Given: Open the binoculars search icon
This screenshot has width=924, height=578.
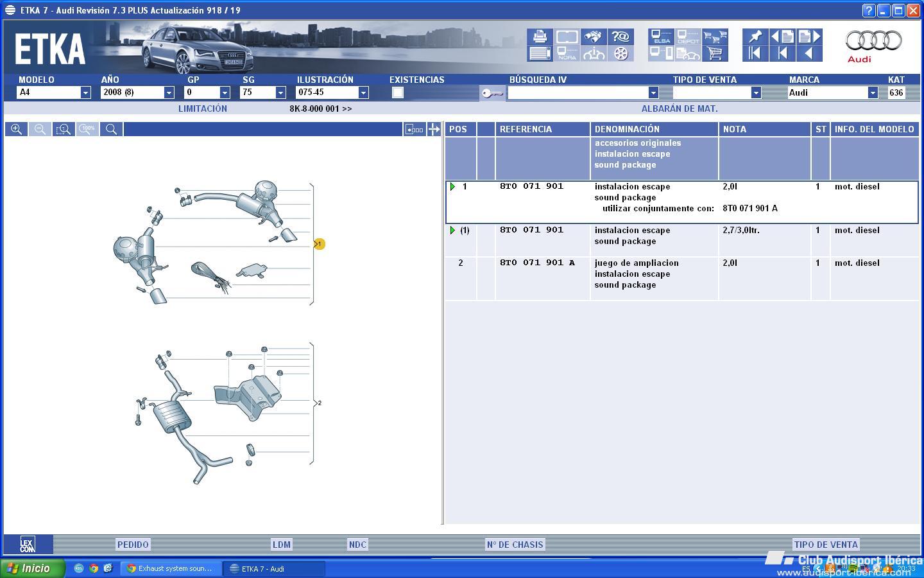Looking at the screenshot, I should click(594, 37).
